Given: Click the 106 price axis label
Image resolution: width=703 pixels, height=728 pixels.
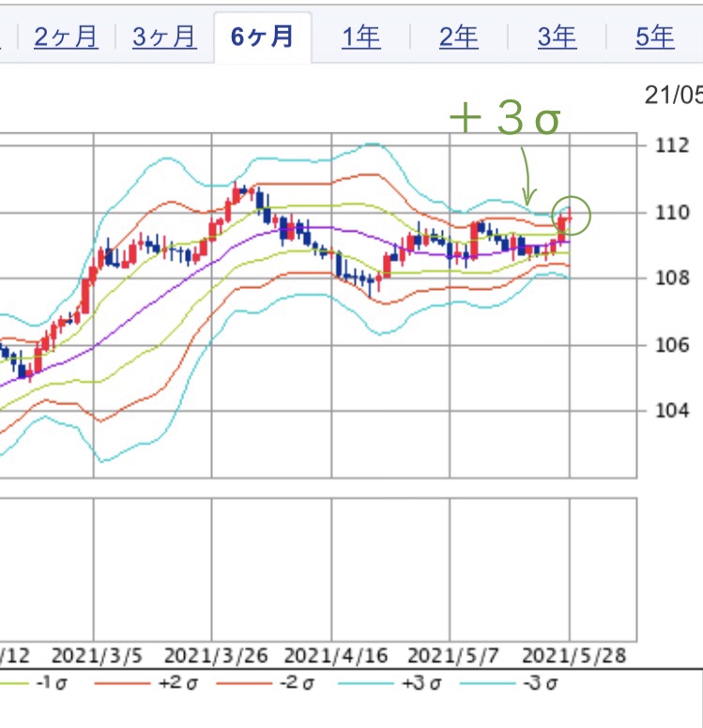Looking at the screenshot, I should 672,345.
